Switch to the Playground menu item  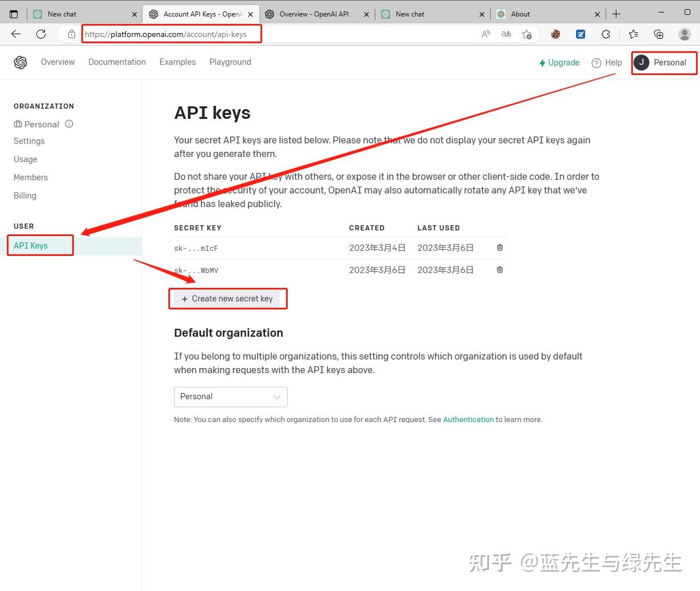click(230, 62)
